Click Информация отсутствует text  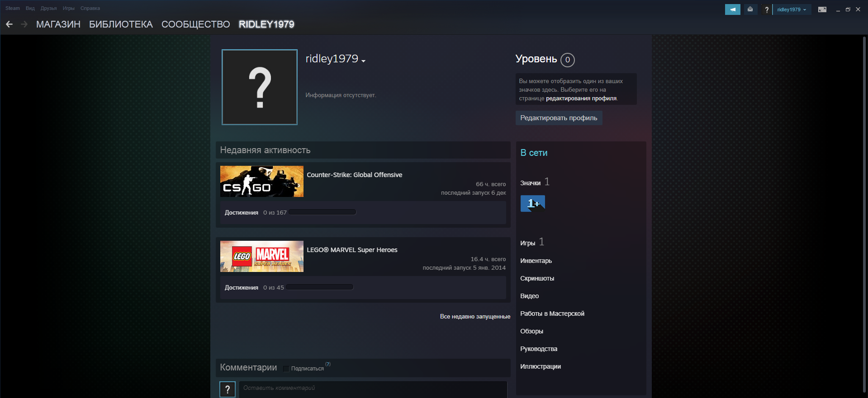point(341,95)
